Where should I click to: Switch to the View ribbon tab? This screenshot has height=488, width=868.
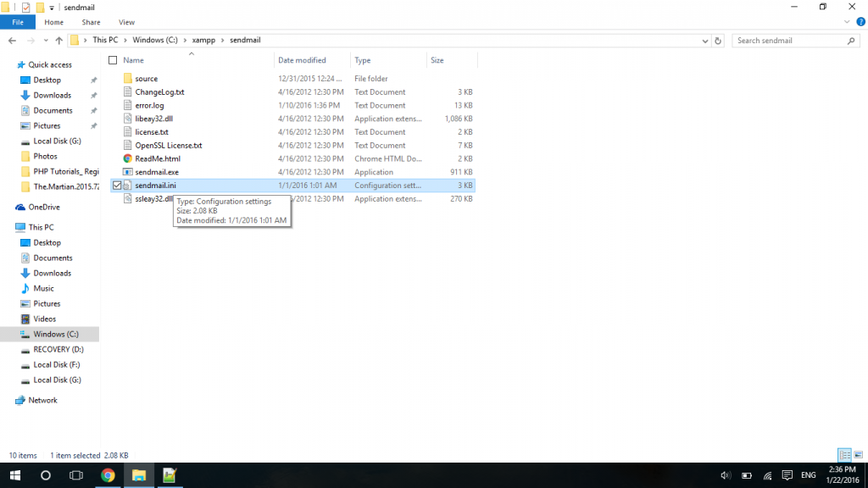(126, 22)
